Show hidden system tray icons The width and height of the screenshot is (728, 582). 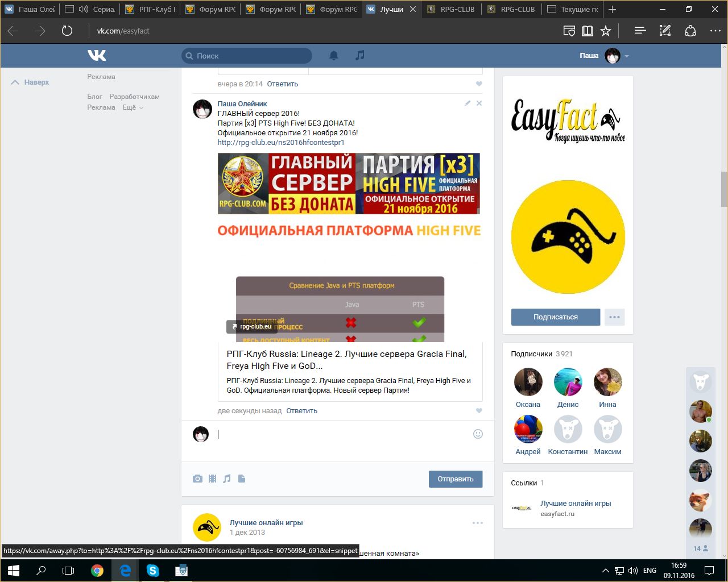point(605,571)
